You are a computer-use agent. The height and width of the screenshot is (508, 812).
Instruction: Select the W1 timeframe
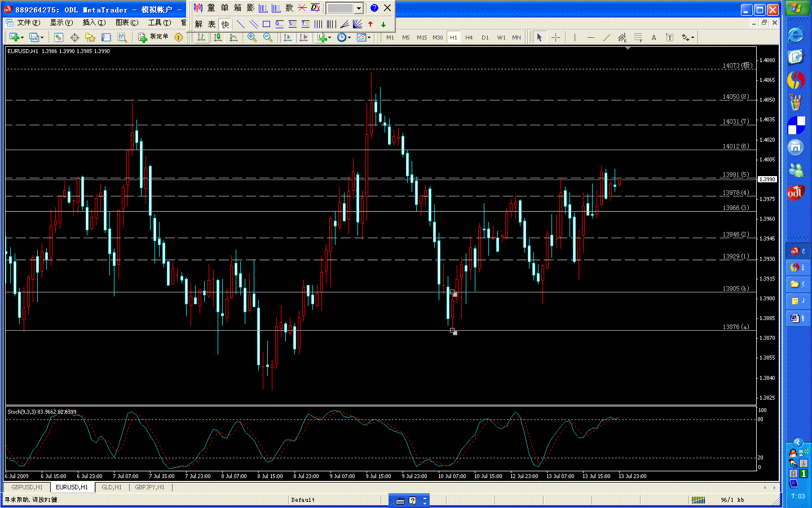pos(501,37)
